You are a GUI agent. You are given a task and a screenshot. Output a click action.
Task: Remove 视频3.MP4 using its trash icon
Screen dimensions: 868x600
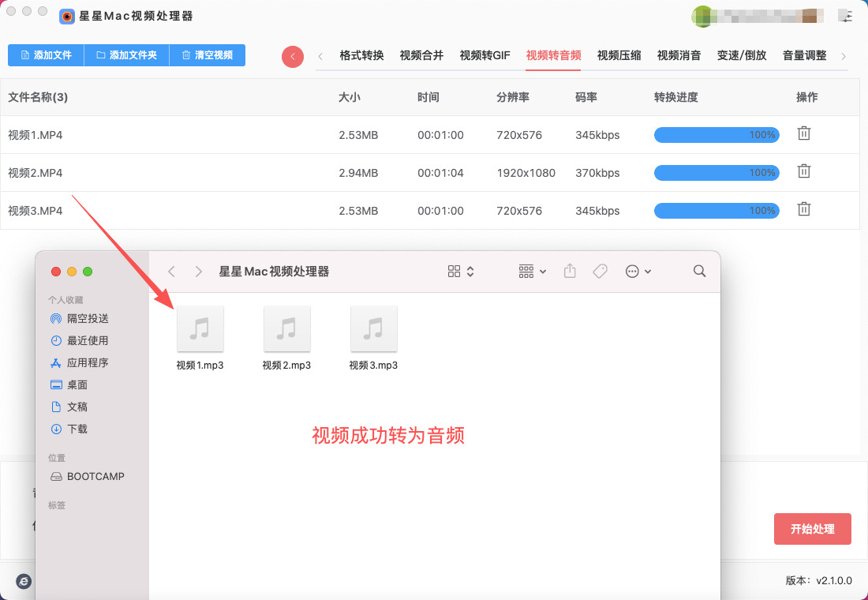803,209
